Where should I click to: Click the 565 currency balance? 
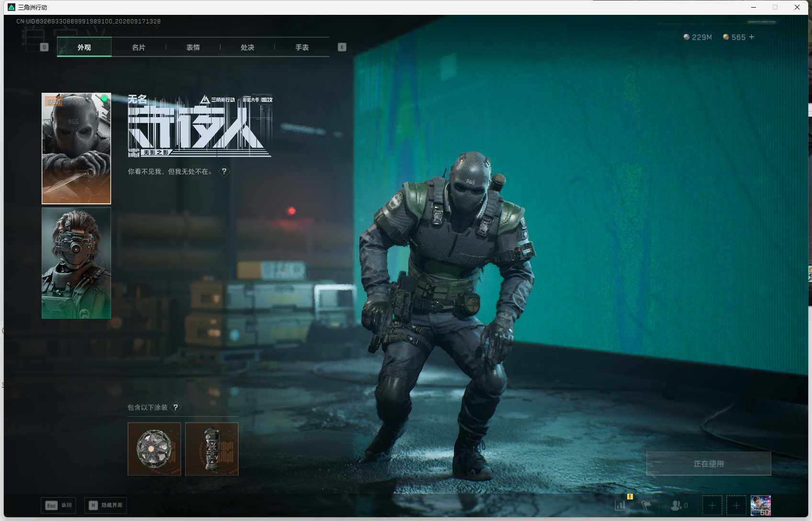click(x=738, y=37)
